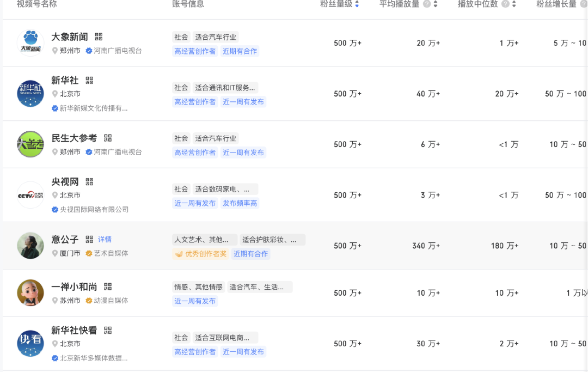
Task: Click location pin icon next to 厦门市
Action: tap(55, 253)
